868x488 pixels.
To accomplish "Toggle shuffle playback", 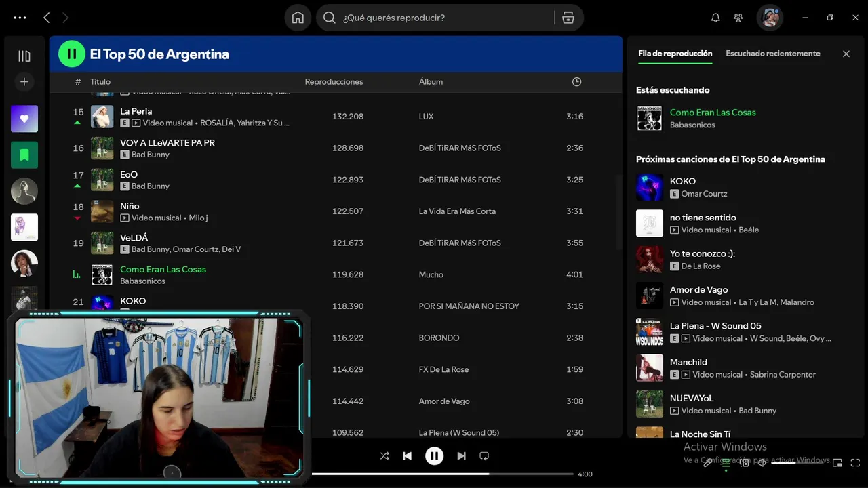I will [384, 456].
